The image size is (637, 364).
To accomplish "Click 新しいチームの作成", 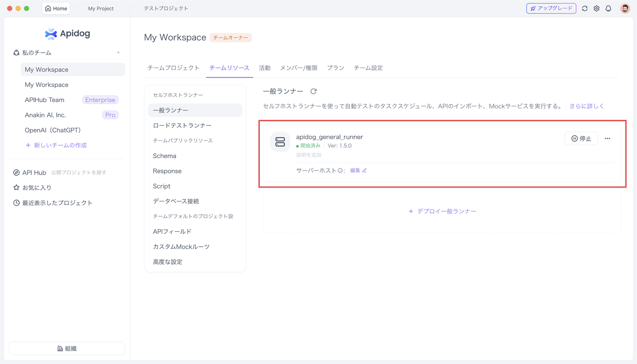I will (56, 145).
